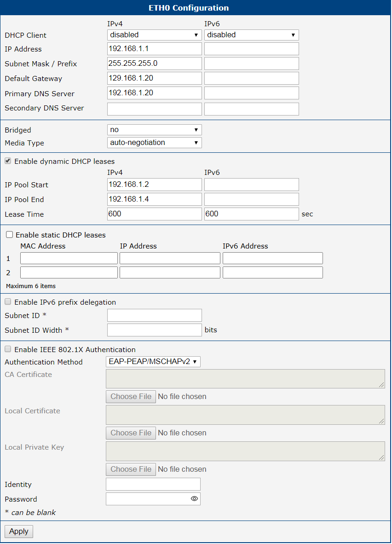Check Enable static DHCP leases

9,235
